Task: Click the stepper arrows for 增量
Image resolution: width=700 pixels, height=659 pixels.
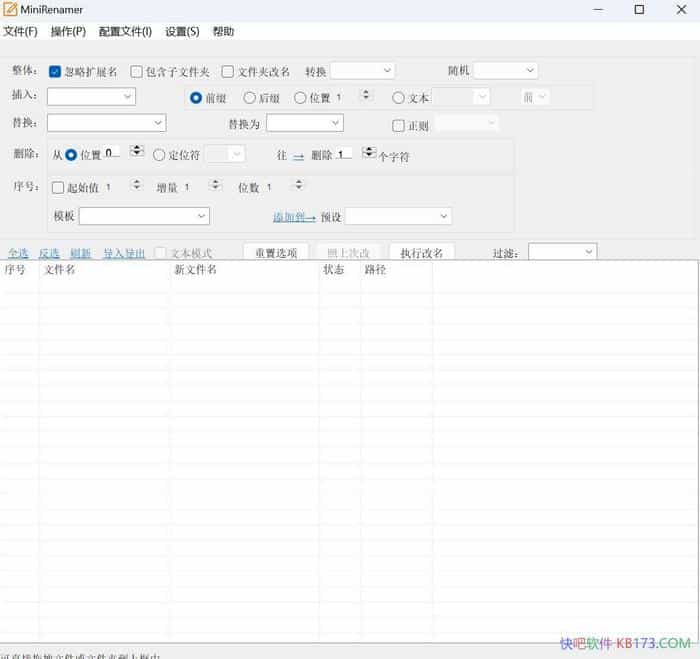Action: pyautogui.click(x=214, y=186)
